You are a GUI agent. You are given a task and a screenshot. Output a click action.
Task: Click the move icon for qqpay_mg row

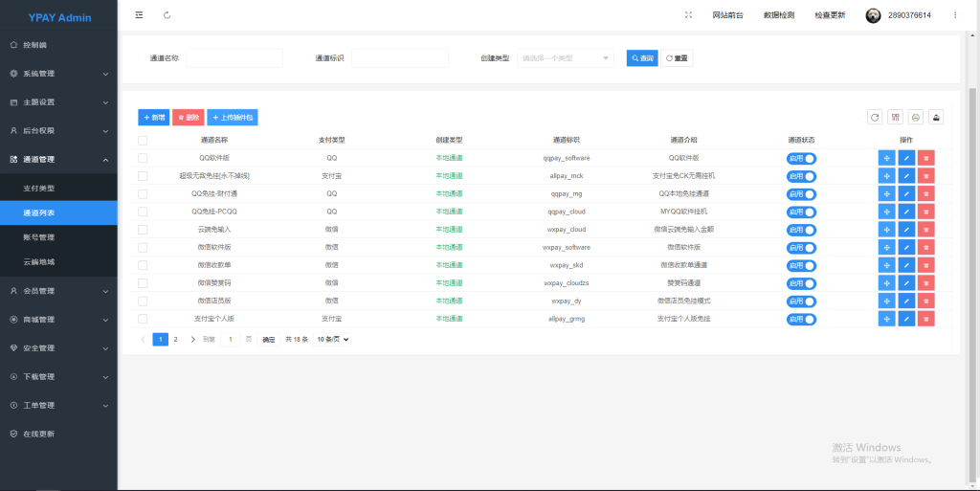[886, 193]
